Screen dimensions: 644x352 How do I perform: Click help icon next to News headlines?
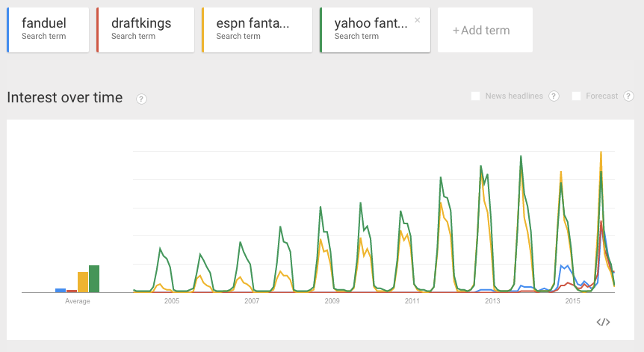554,96
